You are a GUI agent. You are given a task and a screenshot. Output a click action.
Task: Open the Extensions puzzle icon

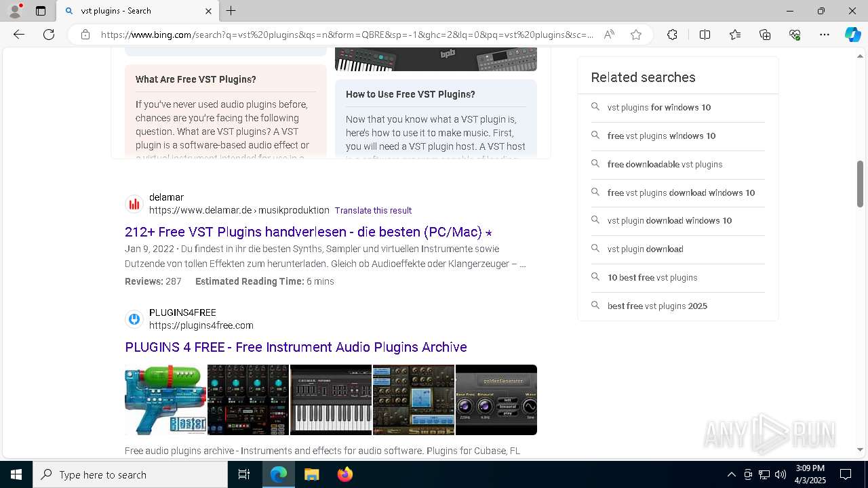tap(672, 35)
